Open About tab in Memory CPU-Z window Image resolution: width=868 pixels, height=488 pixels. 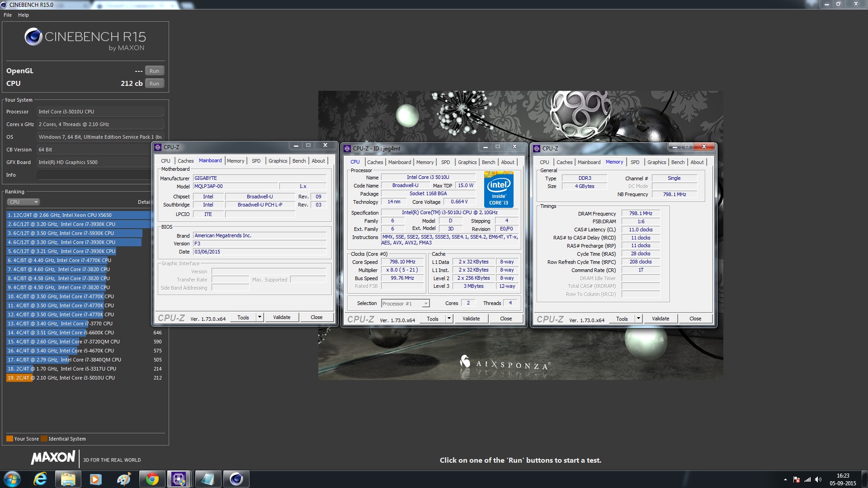click(x=697, y=162)
